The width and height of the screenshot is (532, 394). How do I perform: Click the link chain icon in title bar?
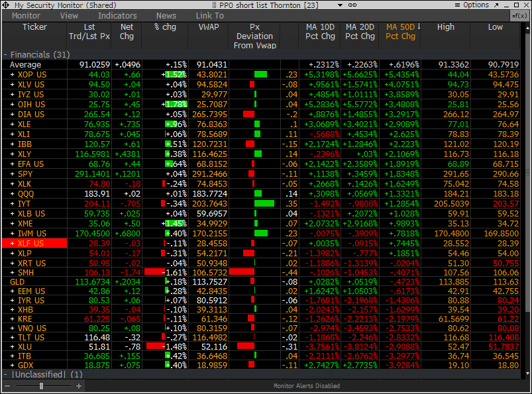coord(352,5)
